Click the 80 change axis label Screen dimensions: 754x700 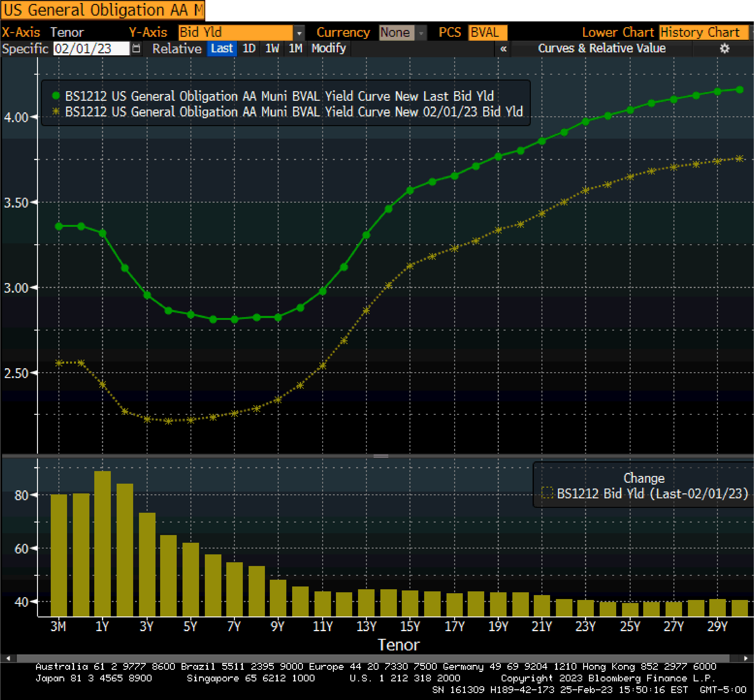point(21,496)
